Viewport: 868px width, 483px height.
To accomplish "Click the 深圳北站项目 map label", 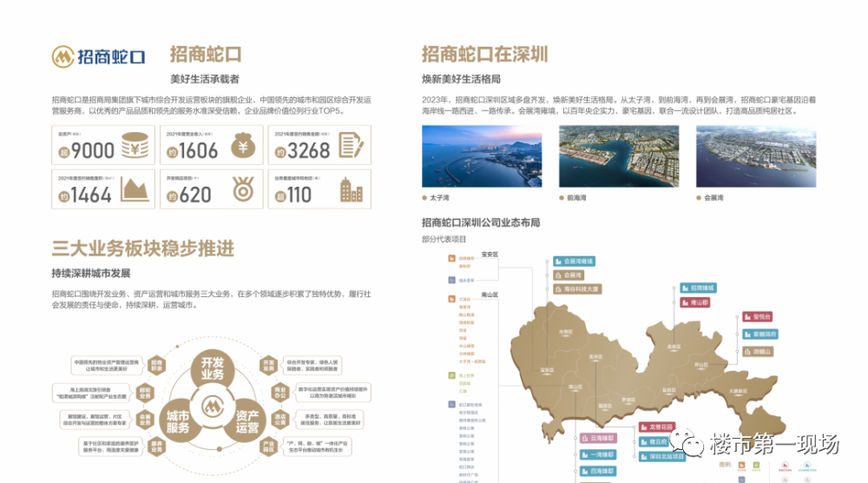I will pyautogui.click(x=662, y=456).
